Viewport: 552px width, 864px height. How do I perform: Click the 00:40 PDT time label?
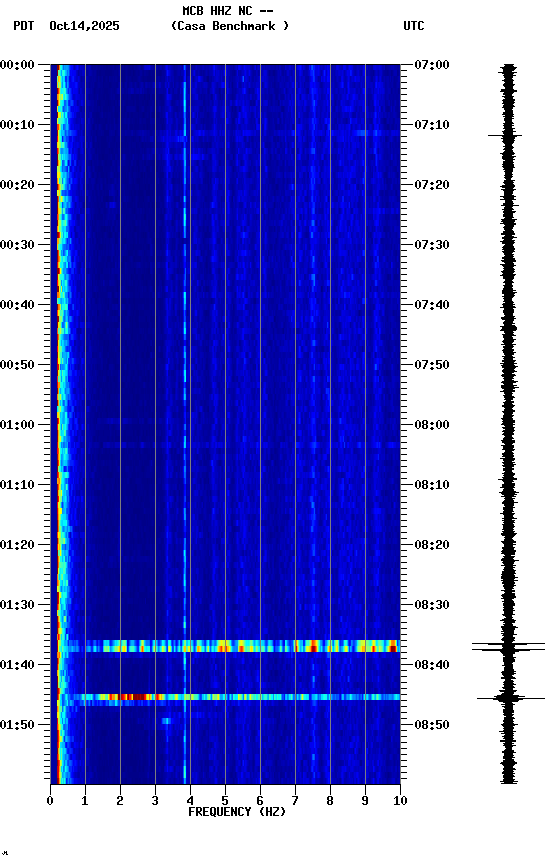pos(17,305)
